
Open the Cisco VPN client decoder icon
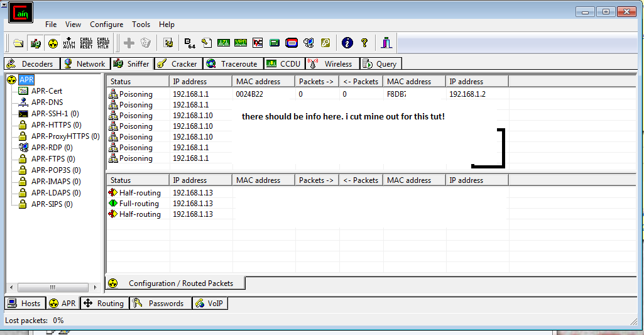241,43
